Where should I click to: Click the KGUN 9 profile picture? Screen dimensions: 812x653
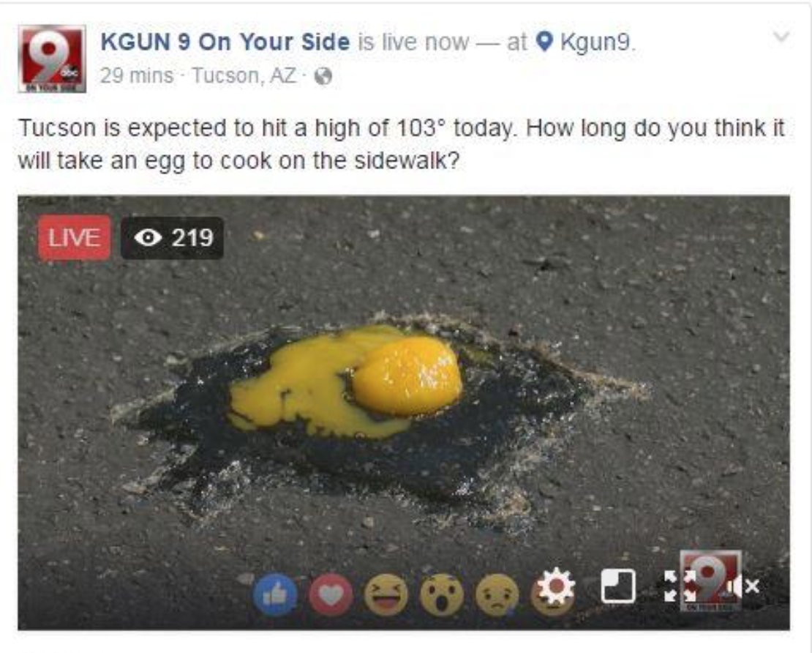52,59
